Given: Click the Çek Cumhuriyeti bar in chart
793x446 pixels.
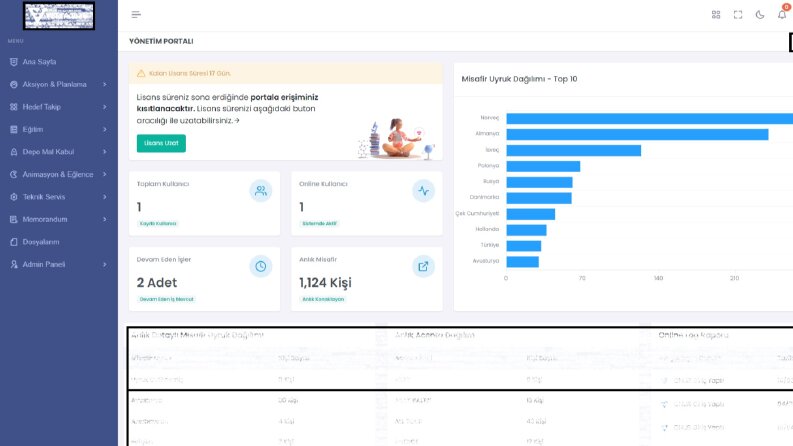Looking at the screenshot, I should click(x=531, y=214).
